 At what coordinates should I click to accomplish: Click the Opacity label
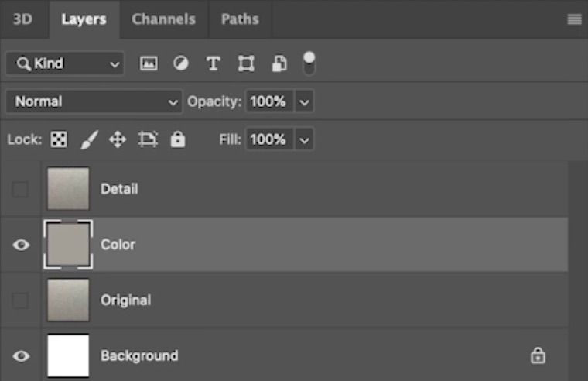point(214,101)
